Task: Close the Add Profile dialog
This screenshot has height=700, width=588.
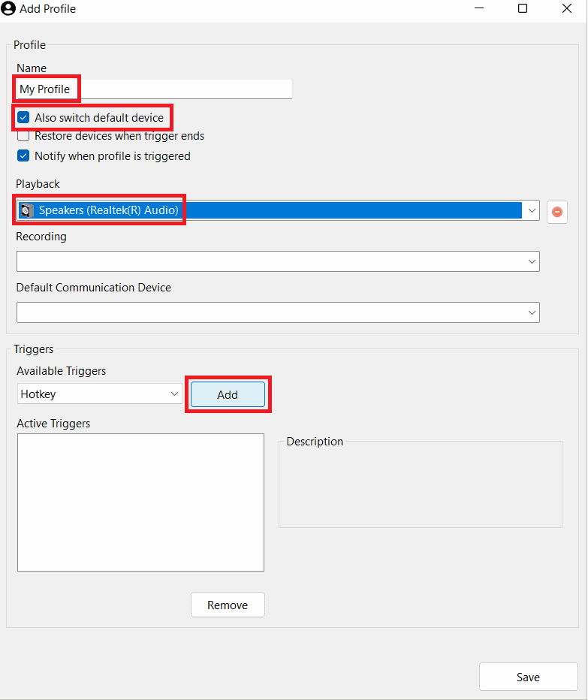Action: click(567, 8)
